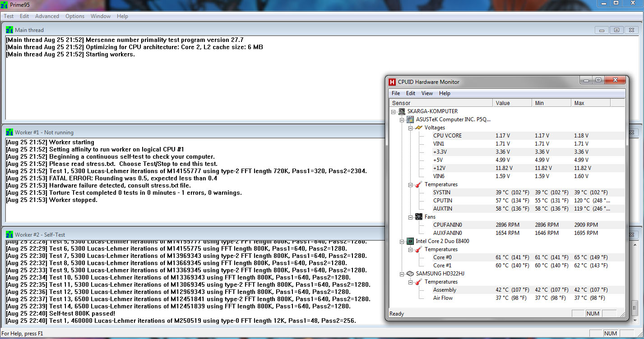Collapse the ASUSTeK Temperatures section
The width and height of the screenshot is (644, 339).
pos(411,184)
